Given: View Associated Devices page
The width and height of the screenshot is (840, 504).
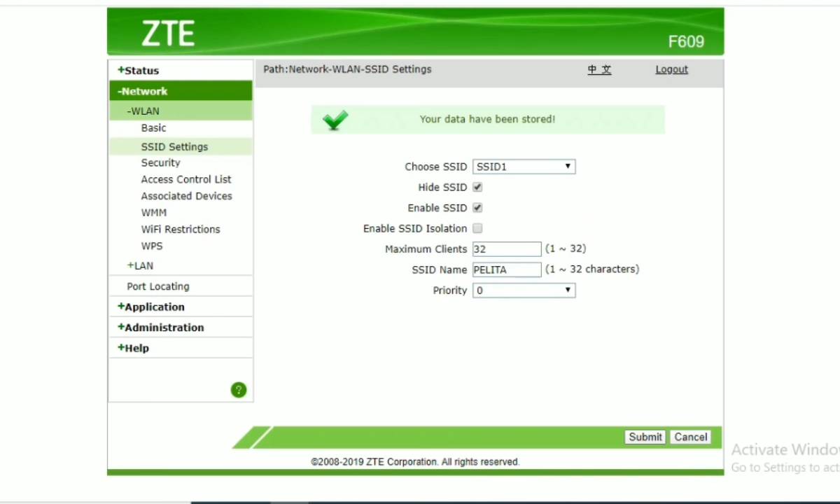Looking at the screenshot, I should point(186,196).
